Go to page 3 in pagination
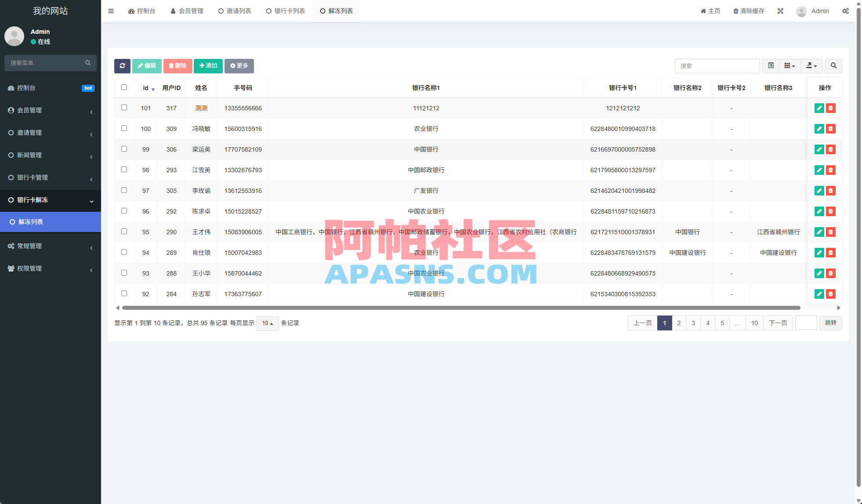 pos(693,323)
